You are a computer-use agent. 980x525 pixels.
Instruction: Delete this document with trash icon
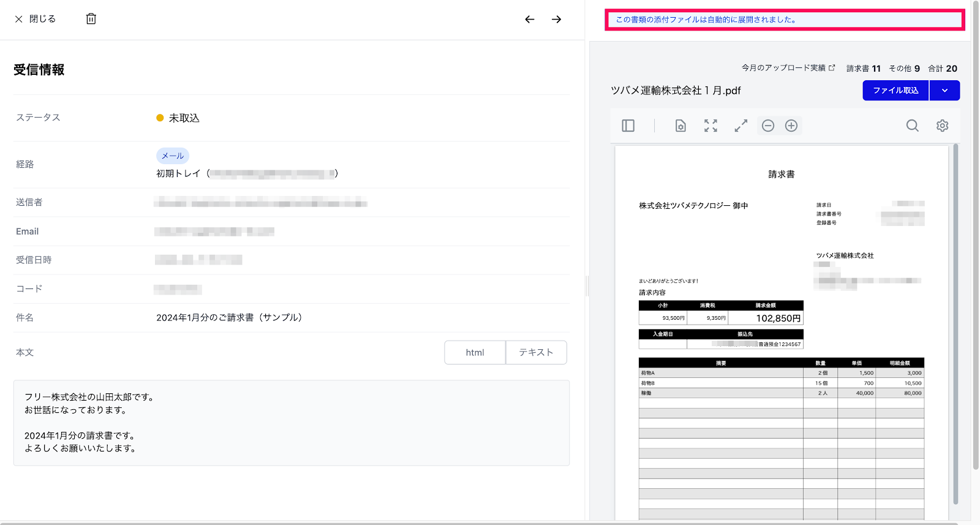(x=91, y=19)
